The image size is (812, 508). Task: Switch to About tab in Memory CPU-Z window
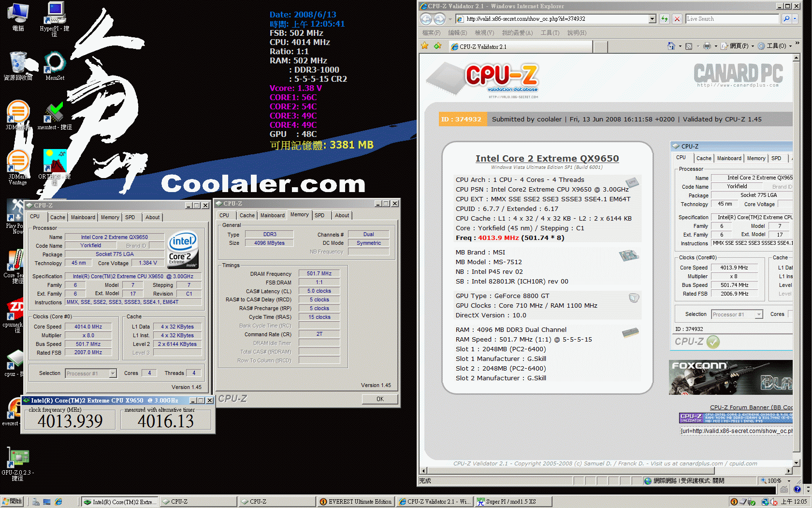[342, 215]
